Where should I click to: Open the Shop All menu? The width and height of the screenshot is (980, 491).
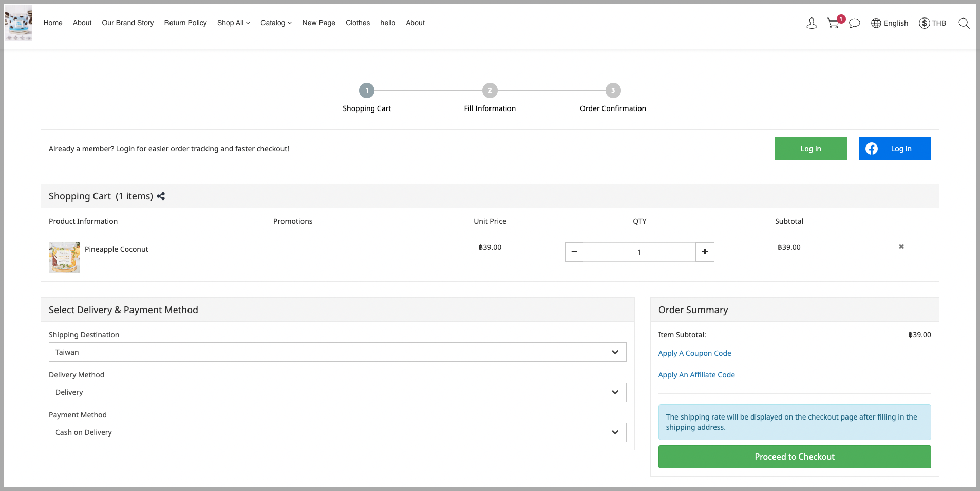tap(233, 23)
